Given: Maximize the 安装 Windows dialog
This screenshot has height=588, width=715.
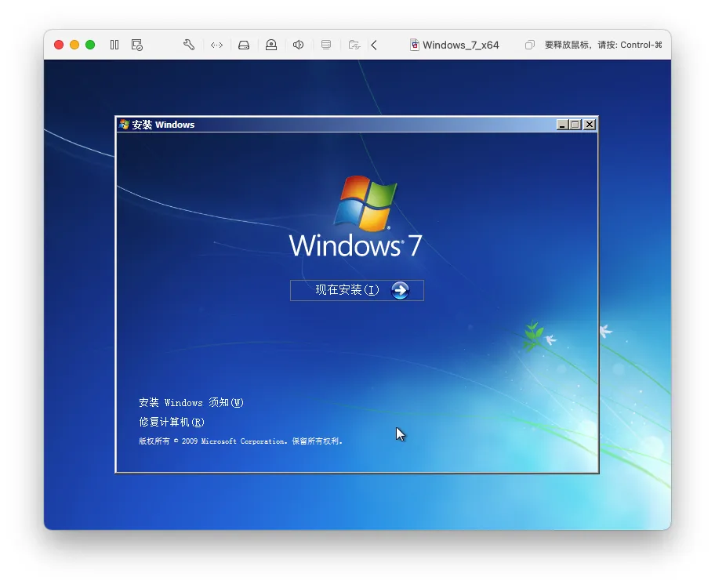Looking at the screenshot, I should point(575,125).
